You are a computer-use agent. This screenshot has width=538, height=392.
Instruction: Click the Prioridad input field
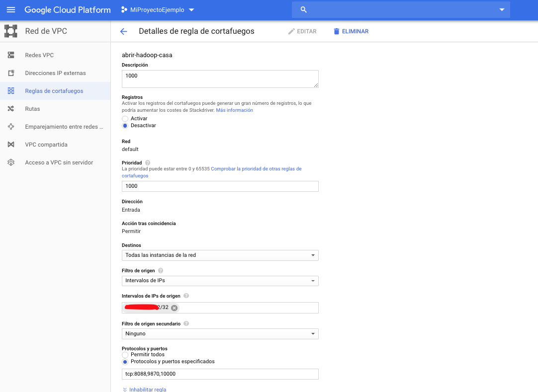point(220,186)
